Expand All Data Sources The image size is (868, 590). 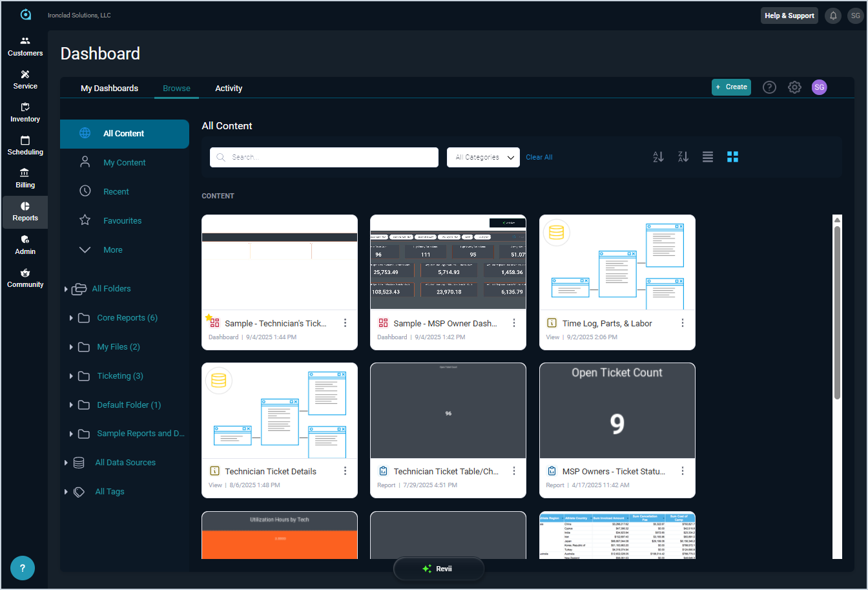tap(66, 463)
